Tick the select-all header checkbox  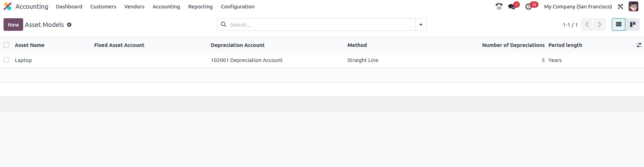pyautogui.click(x=6, y=45)
